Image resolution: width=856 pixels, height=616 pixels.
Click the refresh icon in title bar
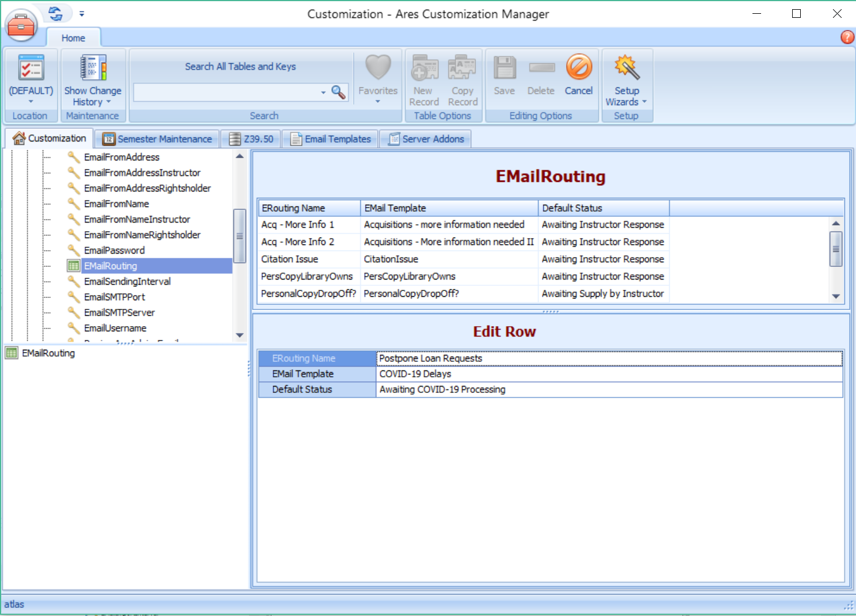point(56,13)
